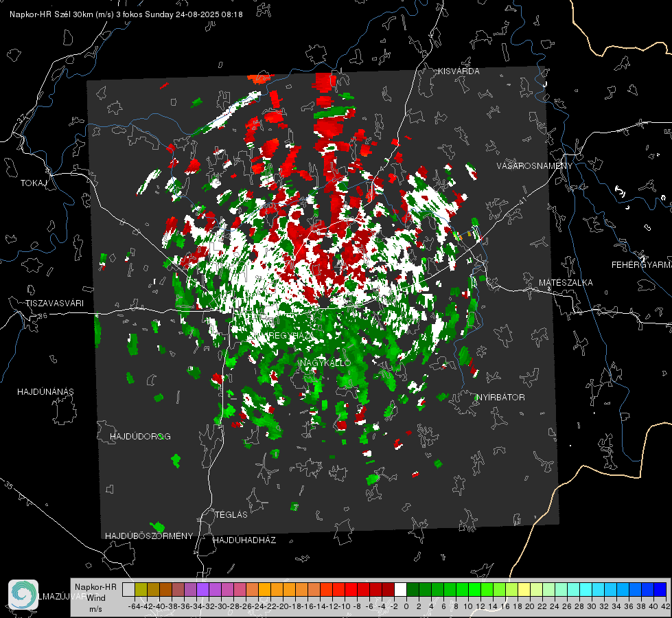Select the cyan swatch between 28 and 30
Viewport: 672px width, 618px height.
coord(586,589)
